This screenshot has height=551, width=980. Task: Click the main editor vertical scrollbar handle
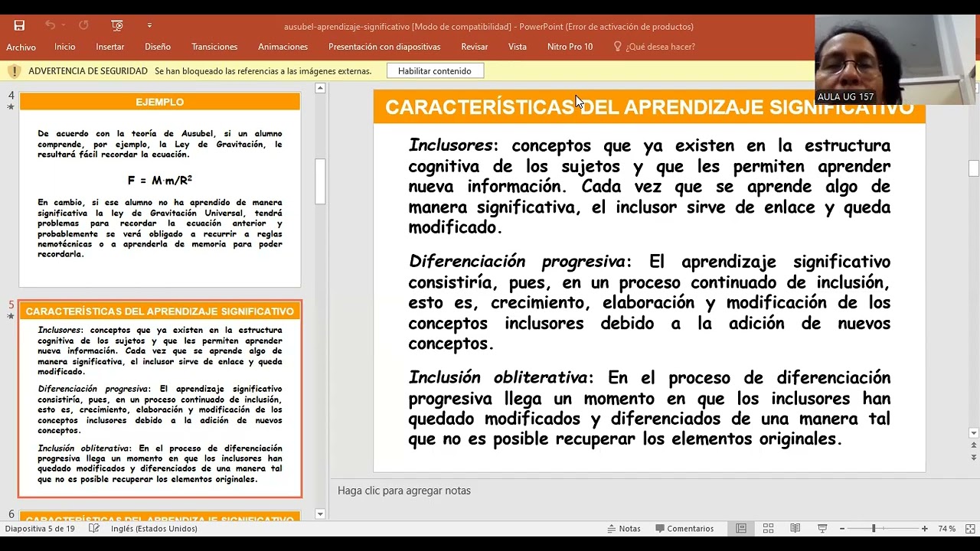974,169
